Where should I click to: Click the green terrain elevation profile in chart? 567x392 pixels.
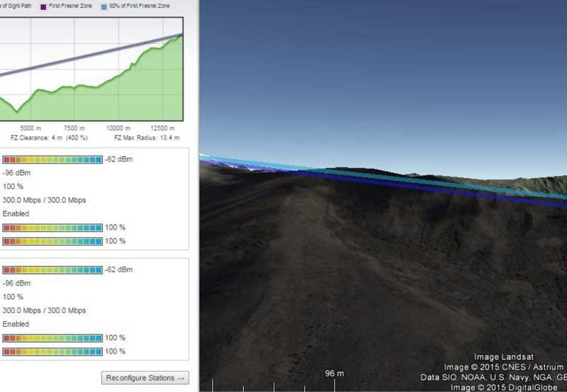pyautogui.click(x=106, y=103)
